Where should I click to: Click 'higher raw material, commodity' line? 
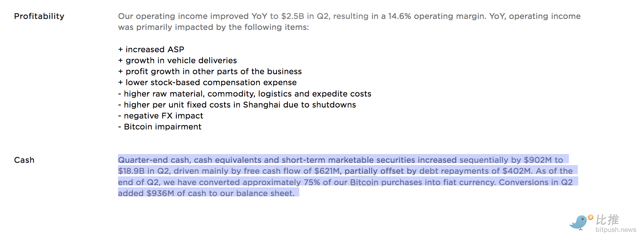245,94
